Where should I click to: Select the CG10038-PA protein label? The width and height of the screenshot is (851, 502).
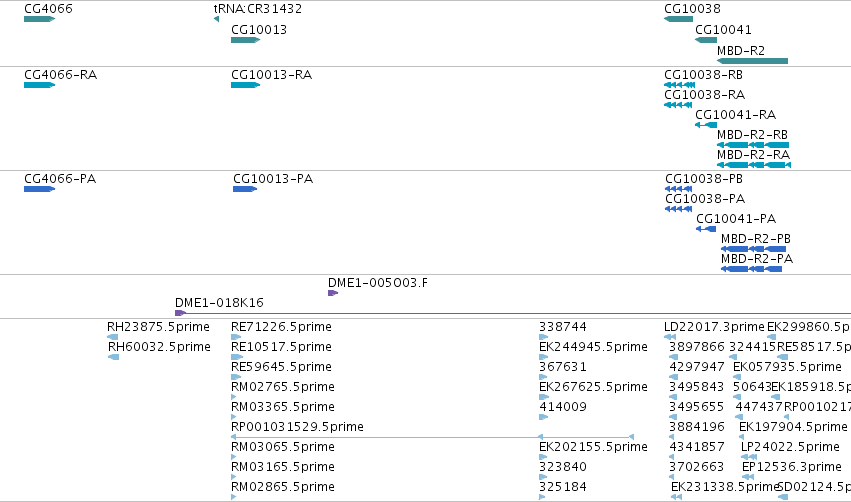coord(705,199)
